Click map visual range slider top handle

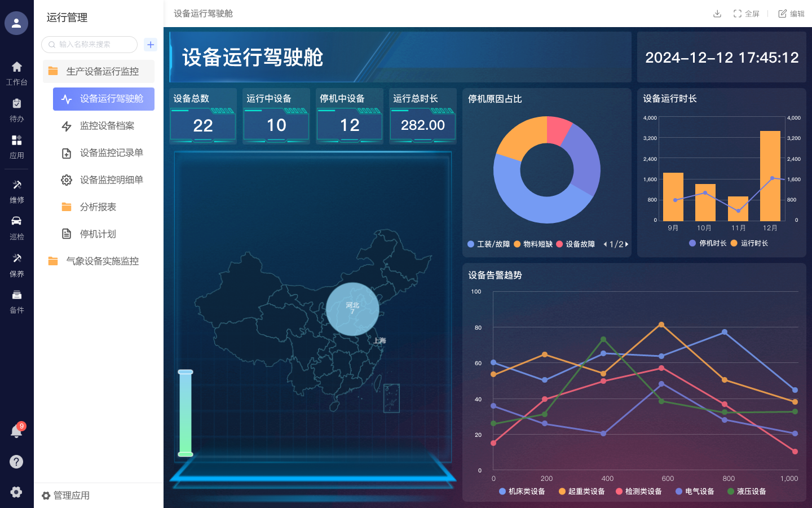pos(186,372)
